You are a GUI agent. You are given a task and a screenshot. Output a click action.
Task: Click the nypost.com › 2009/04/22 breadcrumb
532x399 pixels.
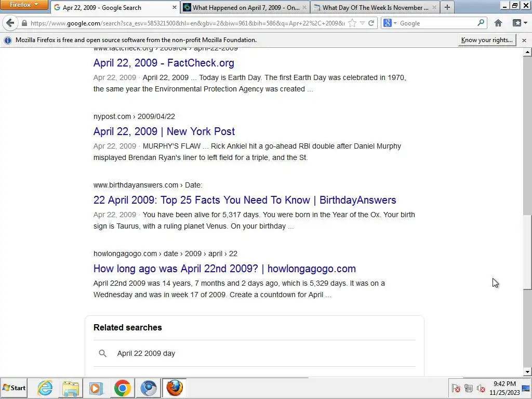pyautogui.click(x=134, y=116)
